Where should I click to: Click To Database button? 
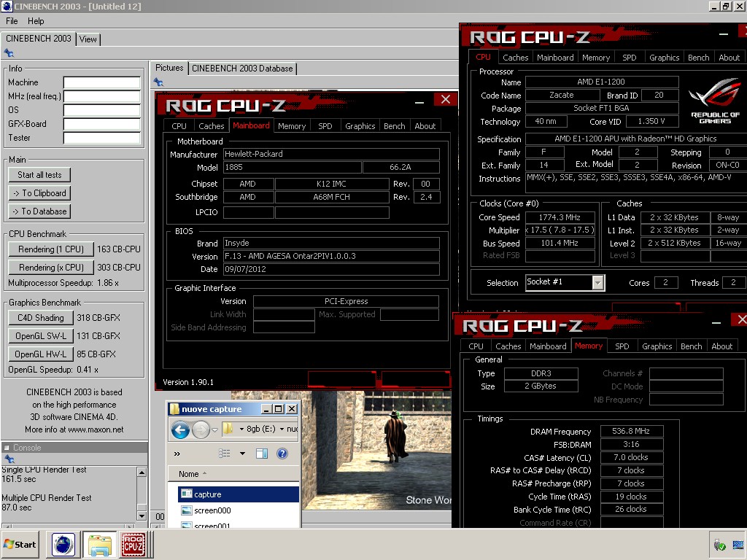(39, 211)
